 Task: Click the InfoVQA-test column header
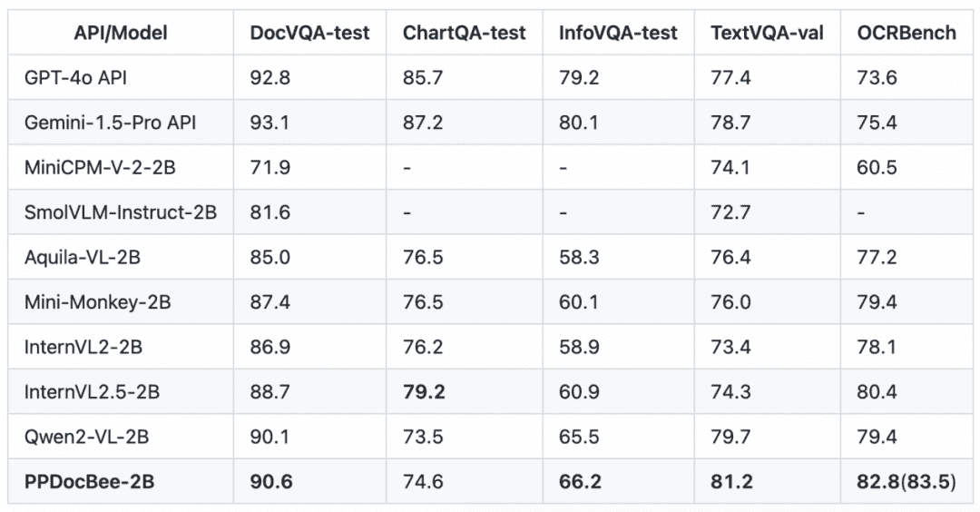618,33
